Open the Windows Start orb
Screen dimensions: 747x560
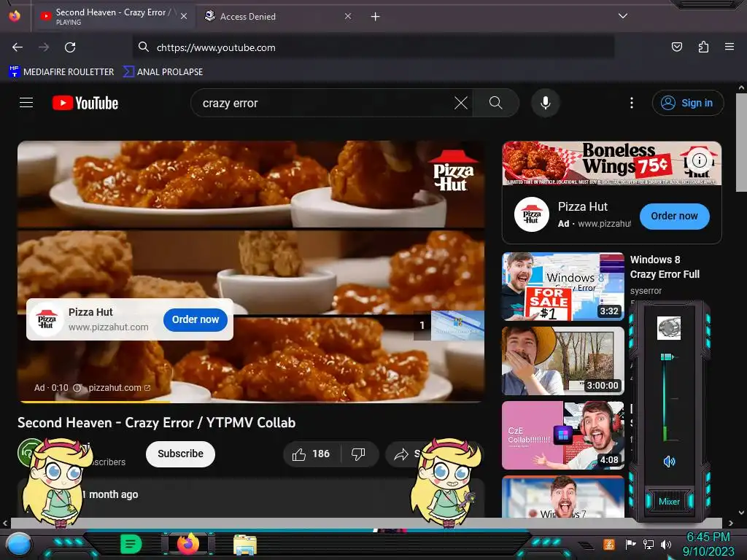tap(19, 545)
